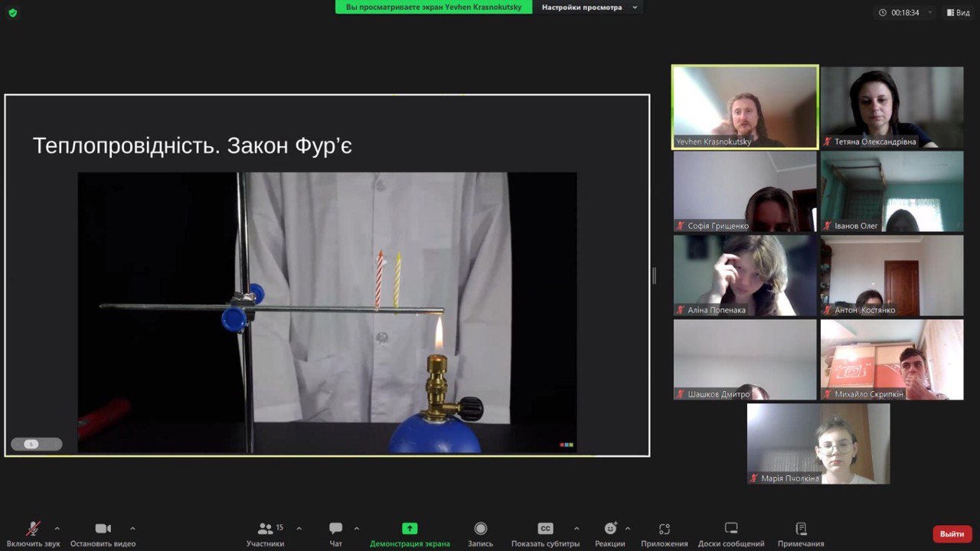Viewport: 980px width, 551px height.
Task: Click the green screen-viewing banner for Yevhen Krasnokutsky
Action: (x=433, y=7)
